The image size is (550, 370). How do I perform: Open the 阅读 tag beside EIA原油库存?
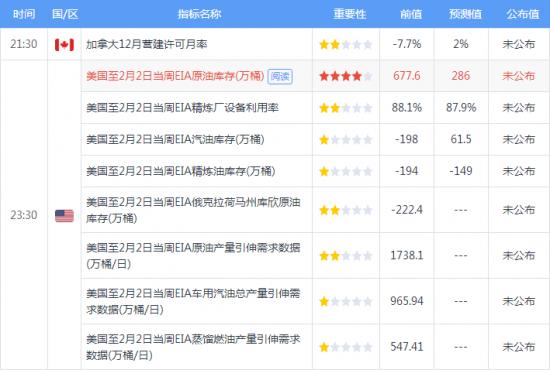point(280,76)
